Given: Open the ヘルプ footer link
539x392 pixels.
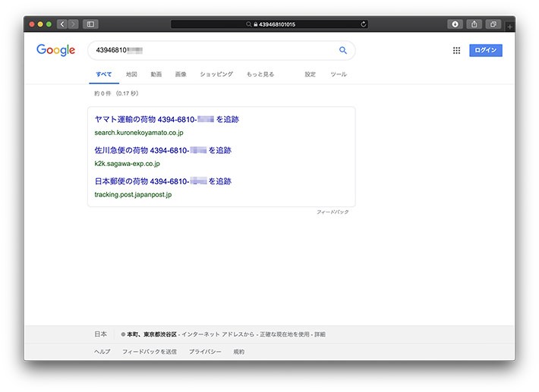Looking at the screenshot, I should pos(102,352).
